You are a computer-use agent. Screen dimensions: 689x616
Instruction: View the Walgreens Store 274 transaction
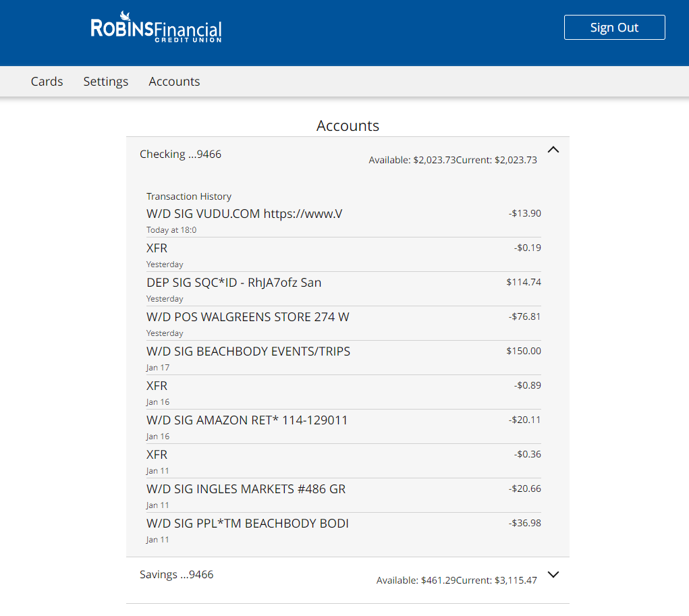point(343,323)
